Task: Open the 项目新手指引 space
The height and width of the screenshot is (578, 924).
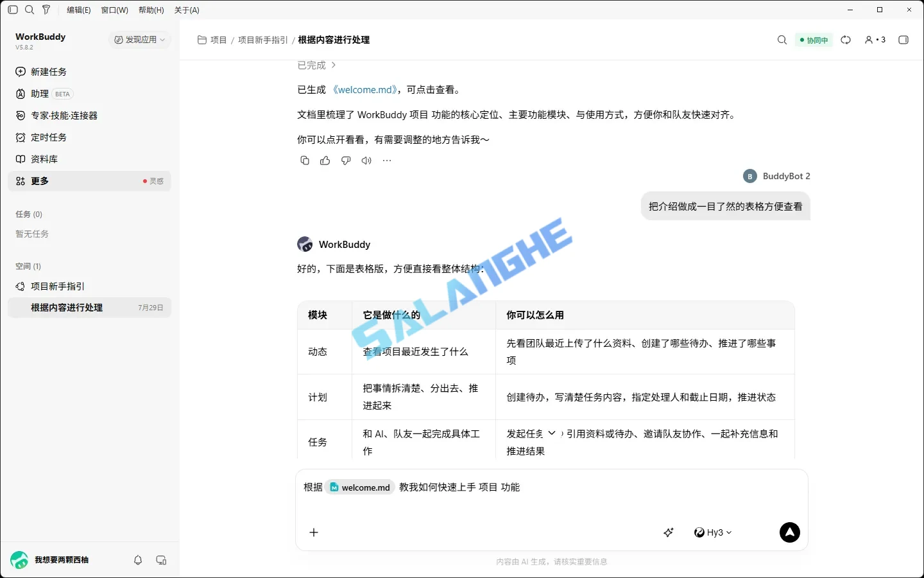Action: pos(89,286)
